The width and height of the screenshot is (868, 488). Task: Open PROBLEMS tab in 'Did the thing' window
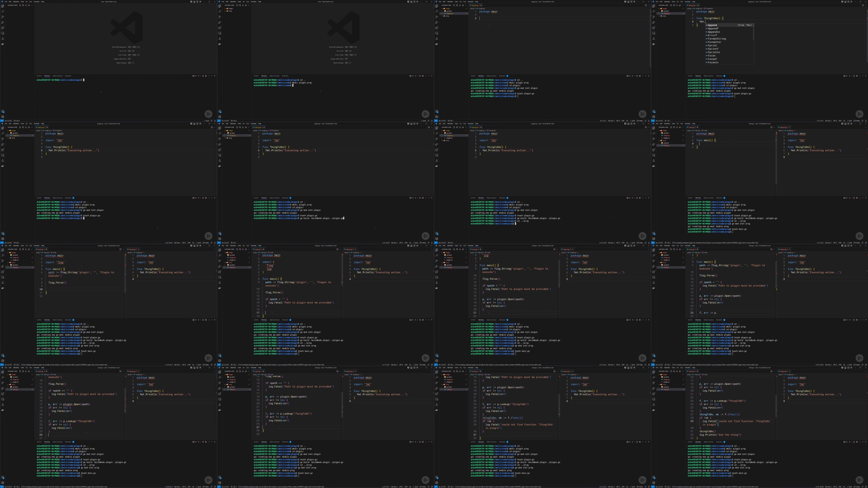coord(719,442)
